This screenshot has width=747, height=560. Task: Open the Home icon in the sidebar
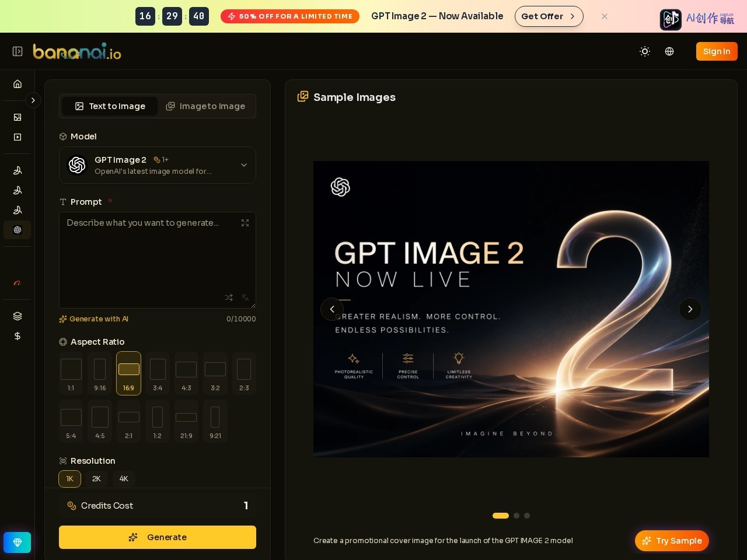18,84
